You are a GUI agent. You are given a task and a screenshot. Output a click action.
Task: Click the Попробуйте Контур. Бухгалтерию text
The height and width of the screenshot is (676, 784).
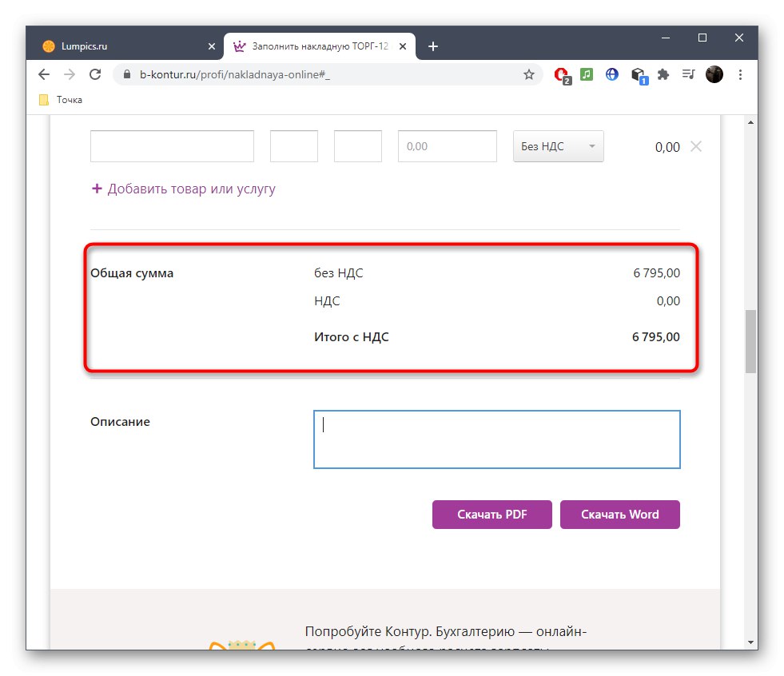tap(445, 631)
